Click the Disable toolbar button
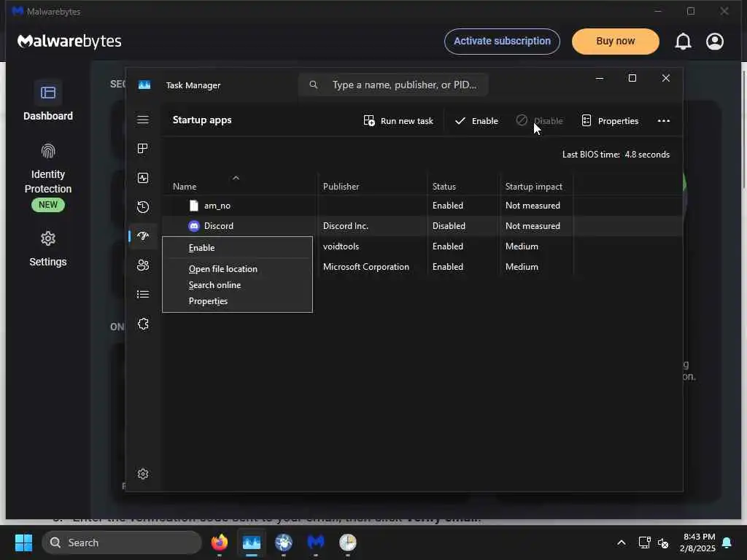Image resolution: width=747 pixels, height=560 pixels. coord(539,120)
